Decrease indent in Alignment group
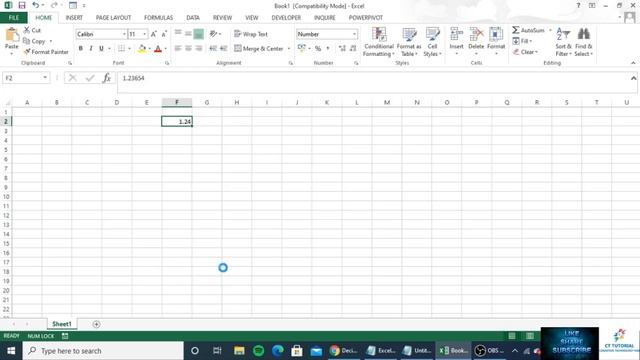 [213, 49]
